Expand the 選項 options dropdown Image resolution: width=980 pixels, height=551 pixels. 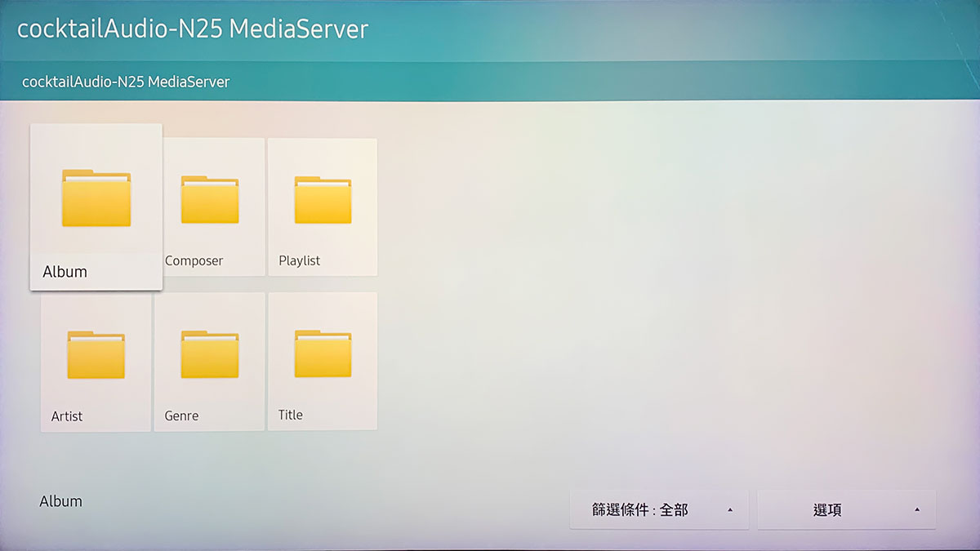827,510
